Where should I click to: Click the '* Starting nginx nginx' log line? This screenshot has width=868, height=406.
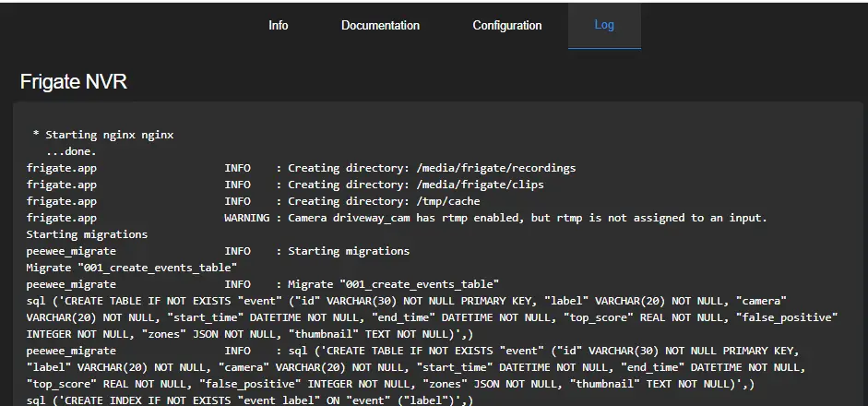(x=103, y=135)
